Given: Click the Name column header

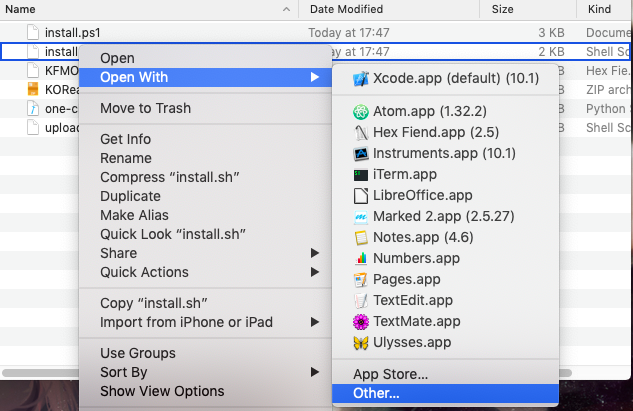Looking at the screenshot, I should pyautogui.click(x=22, y=9).
